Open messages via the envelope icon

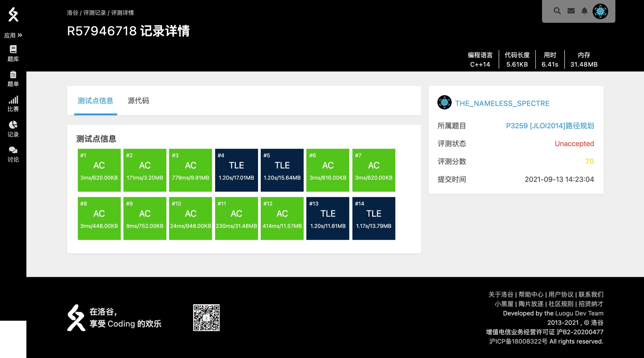click(x=571, y=11)
